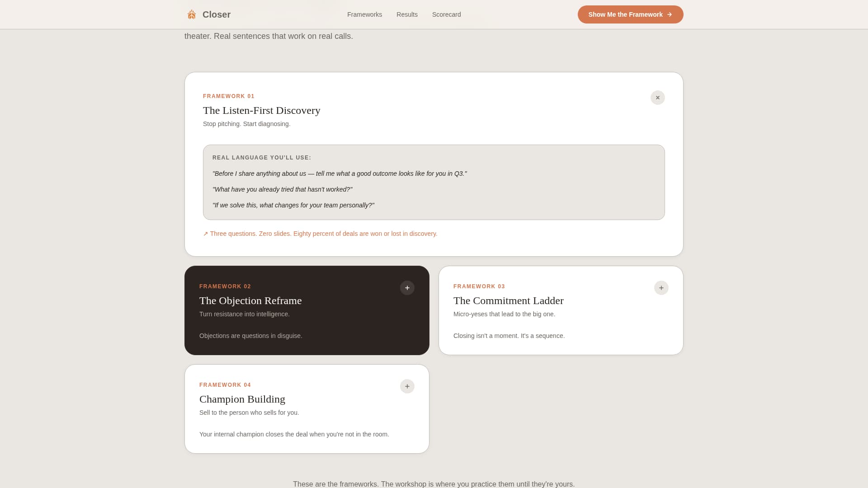This screenshot has height=488, width=868.
Task: Click the Show Me the Framework button
Action: 630,14
